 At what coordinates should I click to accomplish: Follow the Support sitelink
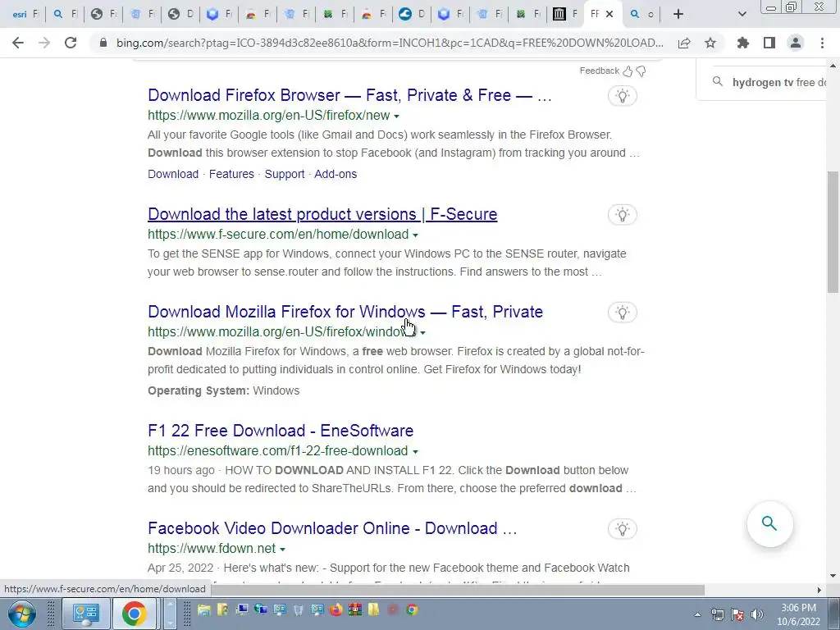[x=285, y=174]
